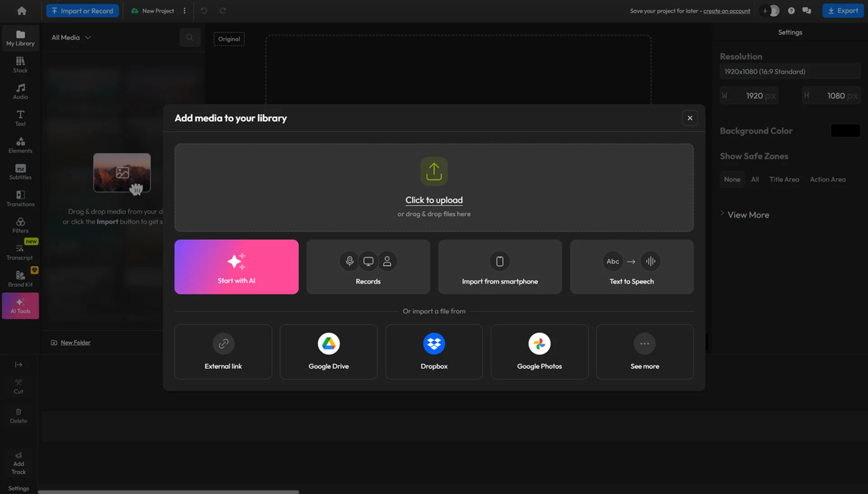Open the New Project options menu

pyautogui.click(x=184, y=10)
